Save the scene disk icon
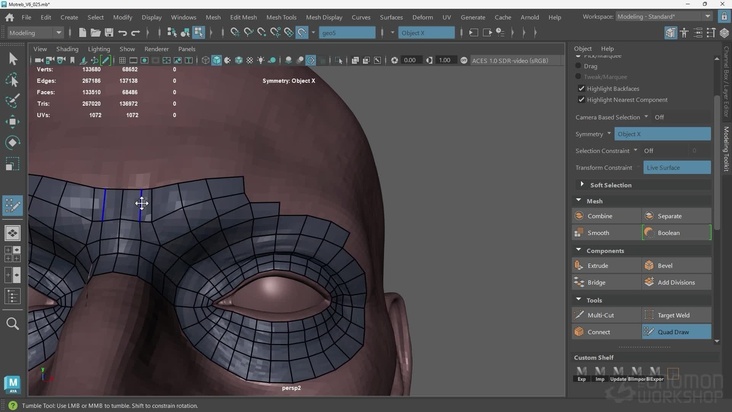The height and width of the screenshot is (412, 732). pos(109,33)
